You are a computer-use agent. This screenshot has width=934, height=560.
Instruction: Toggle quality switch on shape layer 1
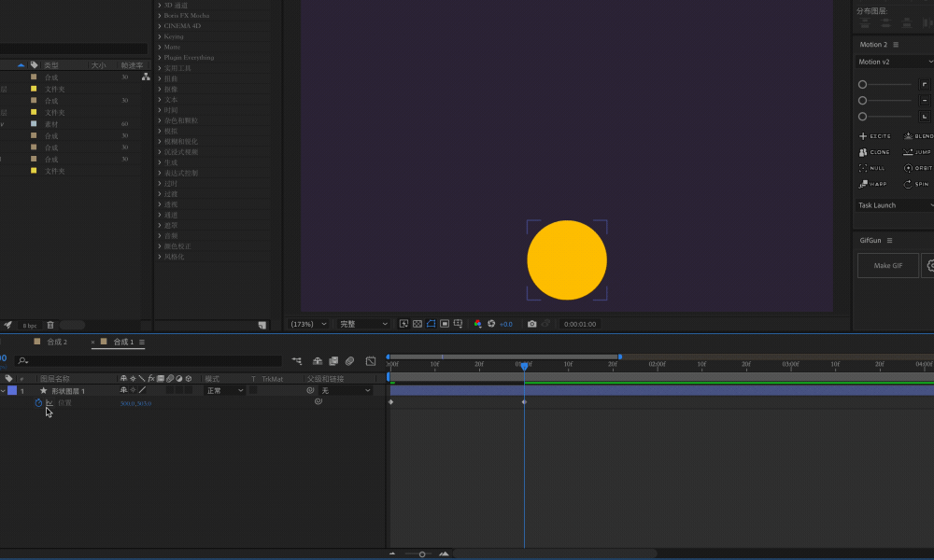point(142,390)
